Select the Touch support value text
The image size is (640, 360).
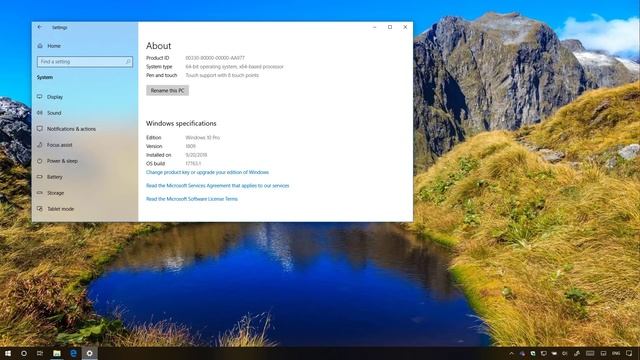click(222, 76)
